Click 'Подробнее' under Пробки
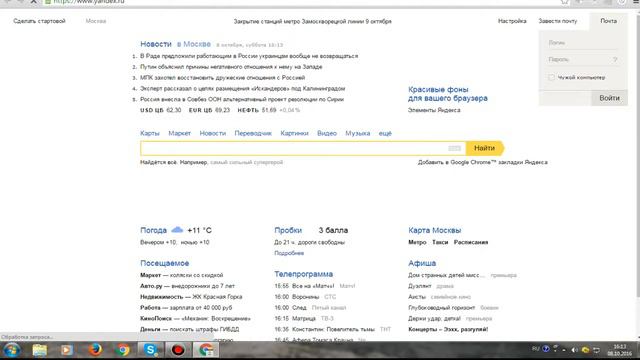Screen dimensions: 640x360 (289, 253)
